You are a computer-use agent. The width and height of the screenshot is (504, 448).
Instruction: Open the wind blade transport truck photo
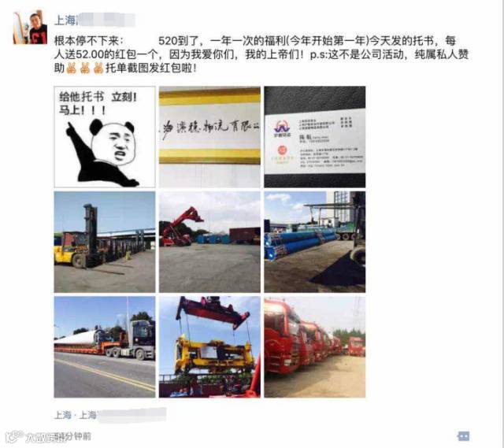[105, 347]
